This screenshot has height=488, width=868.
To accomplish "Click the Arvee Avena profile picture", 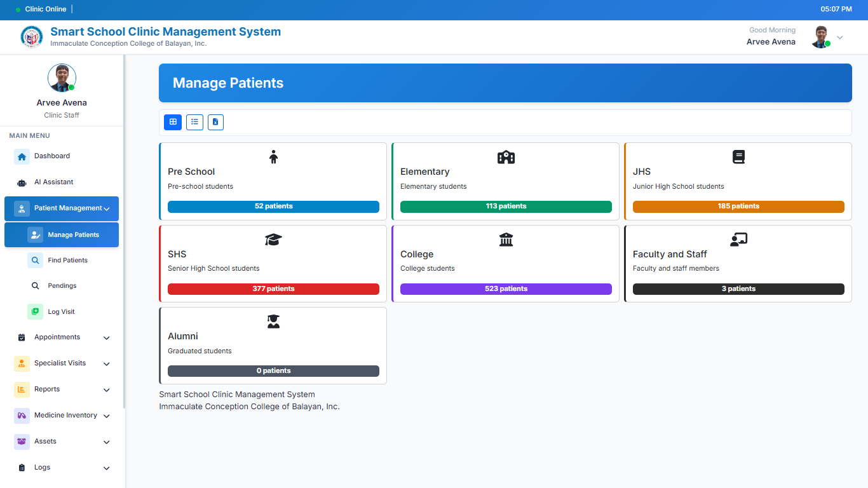I will pos(62,78).
